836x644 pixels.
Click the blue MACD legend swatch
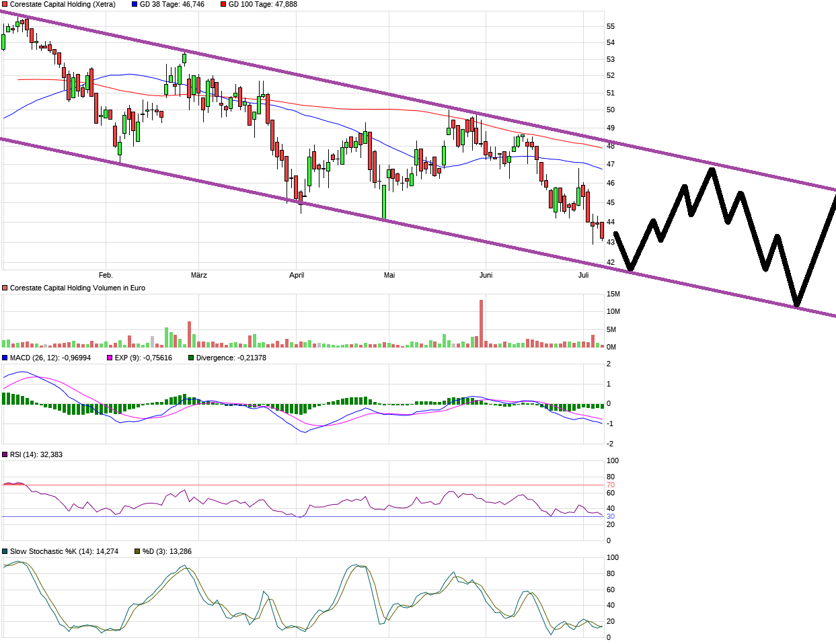(5, 358)
